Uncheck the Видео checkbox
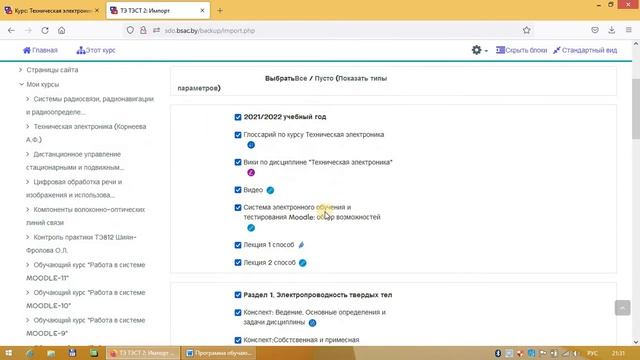The image size is (640, 360). click(238, 190)
